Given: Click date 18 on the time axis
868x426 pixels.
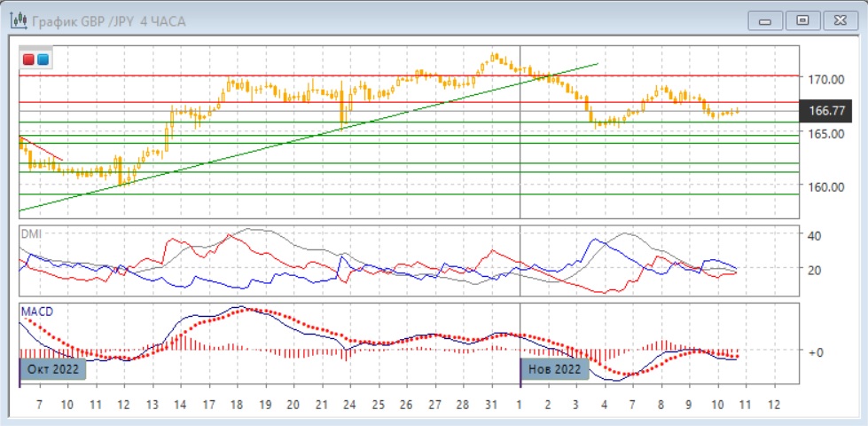Looking at the screenshot, I should point(237,405).
